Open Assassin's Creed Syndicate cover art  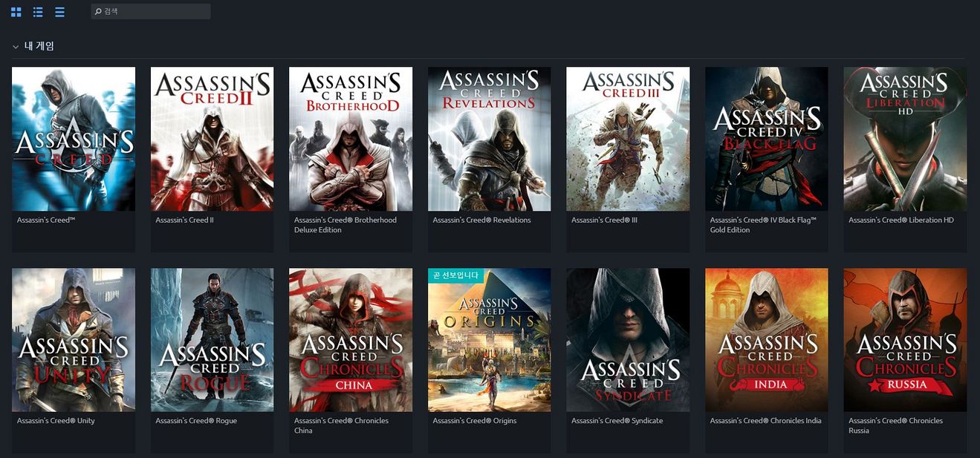click(628, 340)
